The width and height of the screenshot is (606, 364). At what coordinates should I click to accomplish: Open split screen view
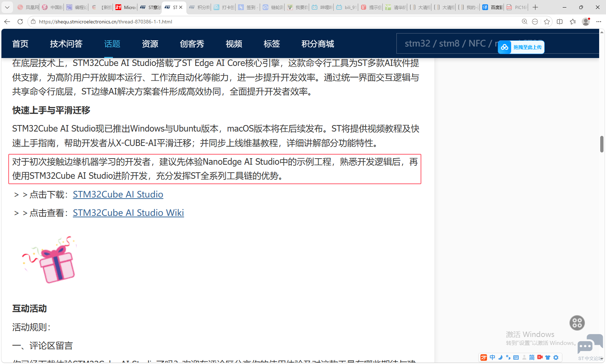pyautogui.click(x=560, y=22)
